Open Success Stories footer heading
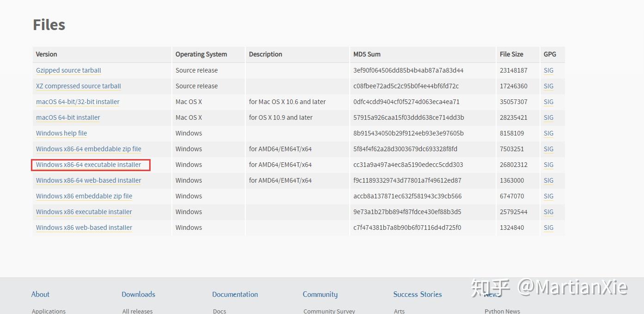Screen dimensions: 644x314 417,294
